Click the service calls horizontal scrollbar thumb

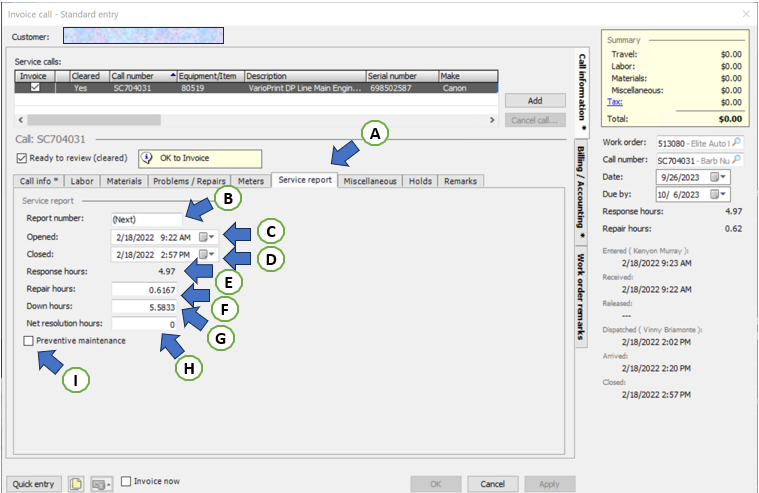[x=94, y=120]
